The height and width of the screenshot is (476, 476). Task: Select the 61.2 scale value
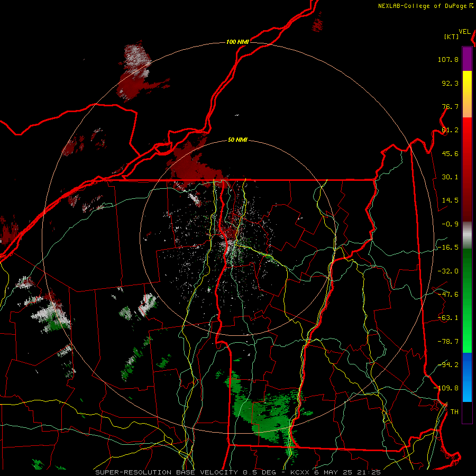pos(450,130)
